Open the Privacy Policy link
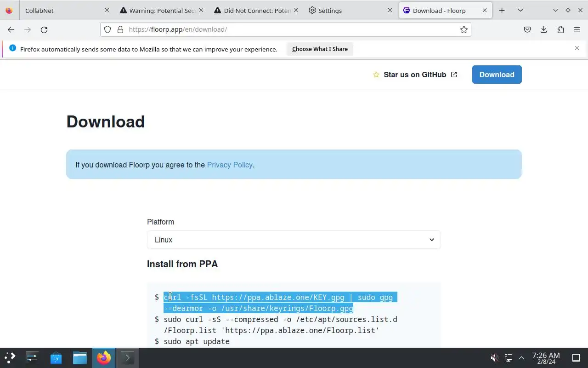 [230, 165]
